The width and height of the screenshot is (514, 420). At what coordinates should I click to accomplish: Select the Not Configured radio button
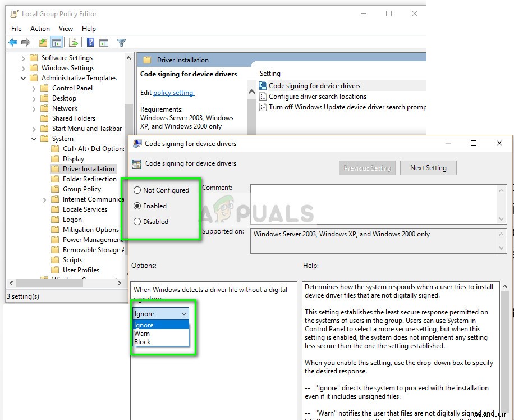(x=137, y=190)
